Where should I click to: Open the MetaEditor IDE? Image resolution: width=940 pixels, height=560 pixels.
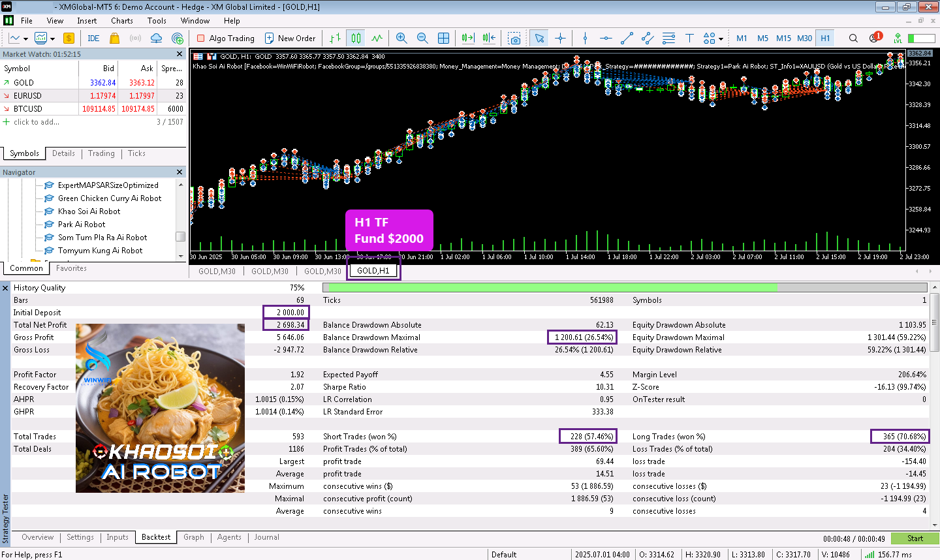93,39
